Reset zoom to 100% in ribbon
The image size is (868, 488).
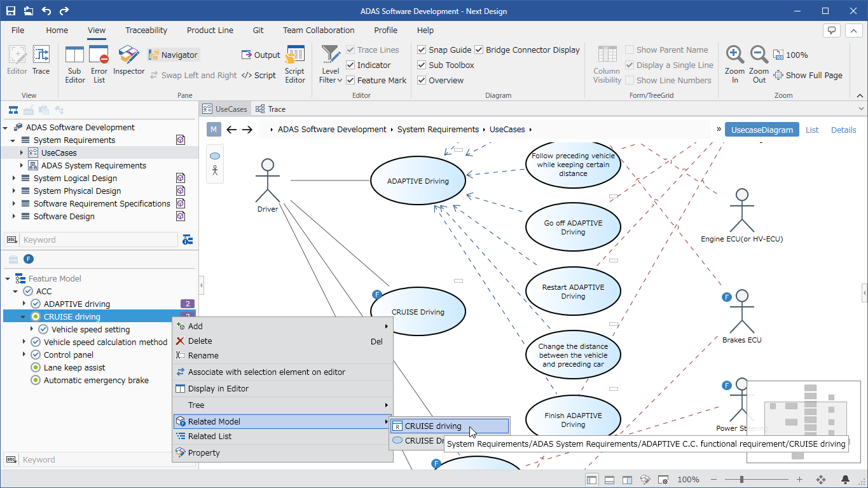click(790, 55)
